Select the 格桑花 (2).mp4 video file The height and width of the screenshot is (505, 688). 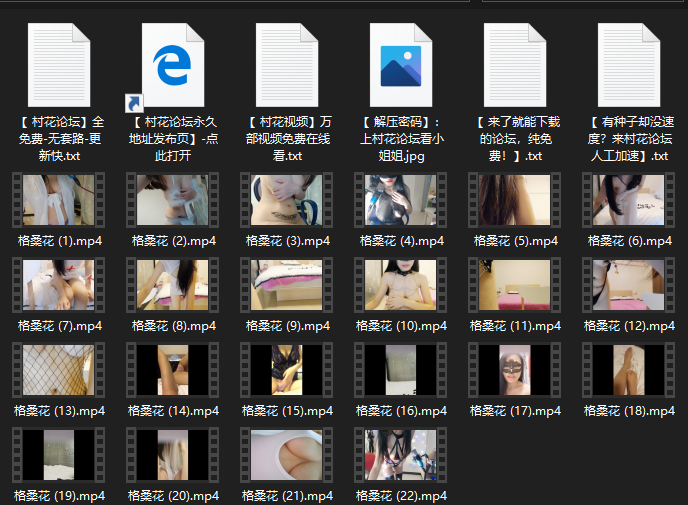coord(173,201)
